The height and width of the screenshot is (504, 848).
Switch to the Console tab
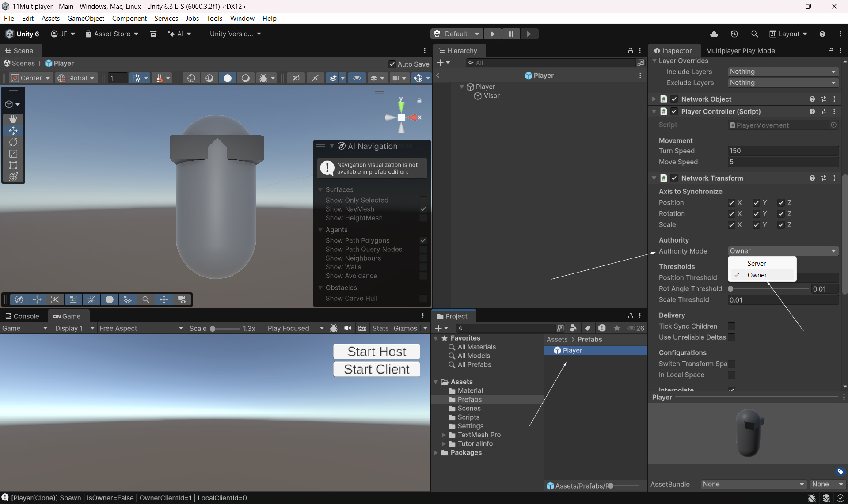click(x=22, y=316)
